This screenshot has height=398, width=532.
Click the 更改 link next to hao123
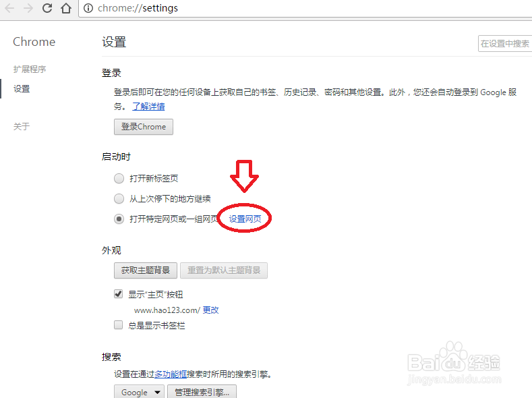[x=210, y=310]
